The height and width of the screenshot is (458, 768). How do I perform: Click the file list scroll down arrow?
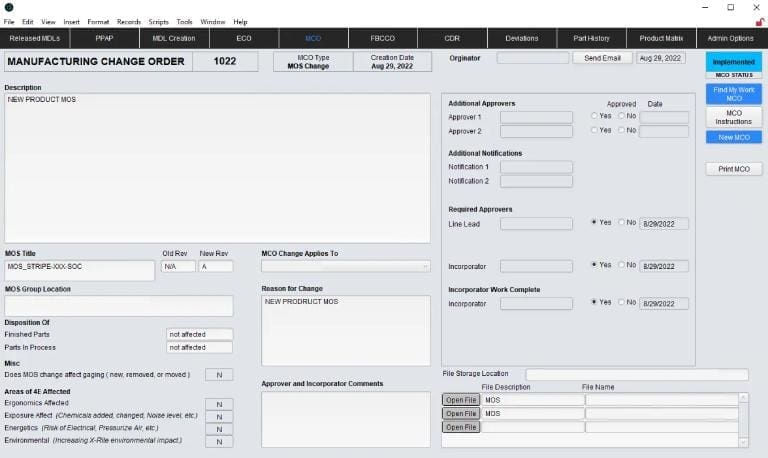tap(744, 442)
